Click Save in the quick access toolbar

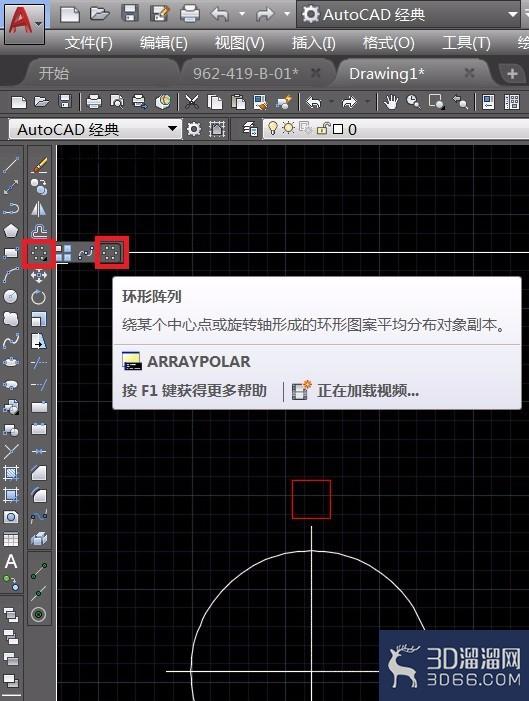coord(130,14)
